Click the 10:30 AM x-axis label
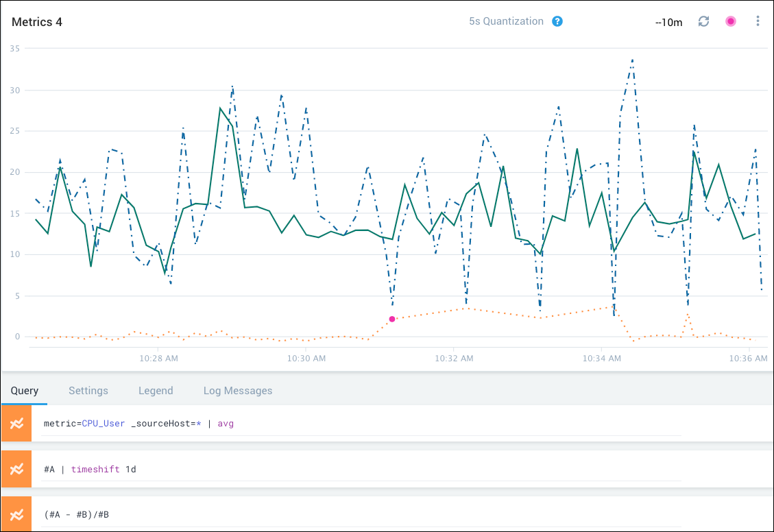Screen dimensions: 774x532 tap(306, 358)
